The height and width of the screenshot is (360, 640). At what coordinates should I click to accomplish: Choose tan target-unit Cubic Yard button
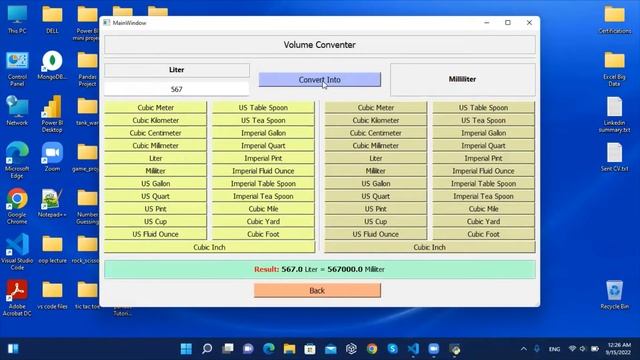click(x=483, y=221)
